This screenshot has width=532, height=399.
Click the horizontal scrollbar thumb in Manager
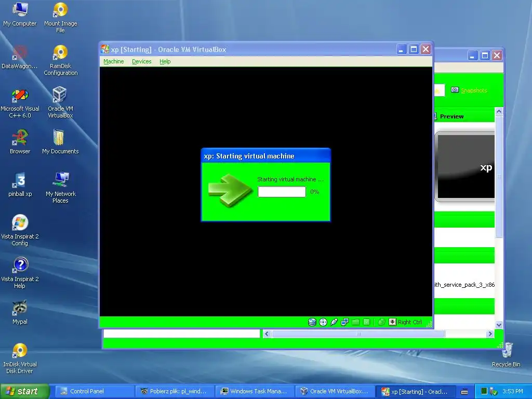coord(358,334)
